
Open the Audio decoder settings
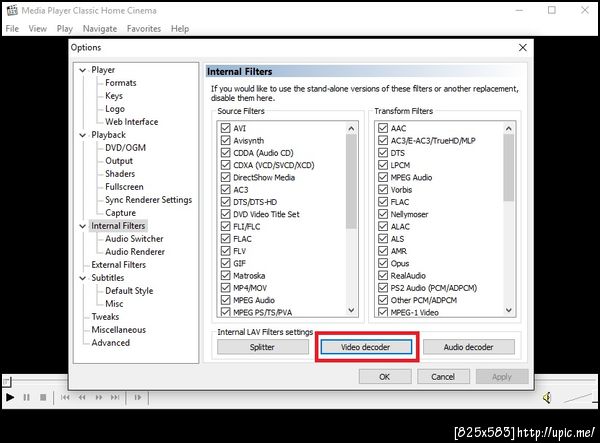coord(469,347)
